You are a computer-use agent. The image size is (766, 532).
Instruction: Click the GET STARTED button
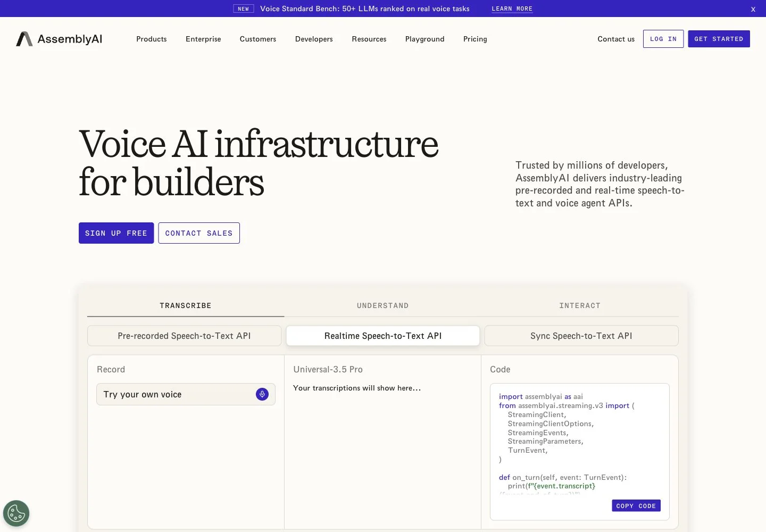point(719,39)
